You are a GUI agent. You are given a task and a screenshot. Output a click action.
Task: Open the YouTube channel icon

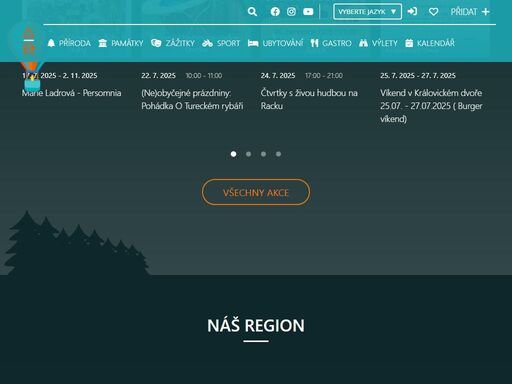[308, 12]
